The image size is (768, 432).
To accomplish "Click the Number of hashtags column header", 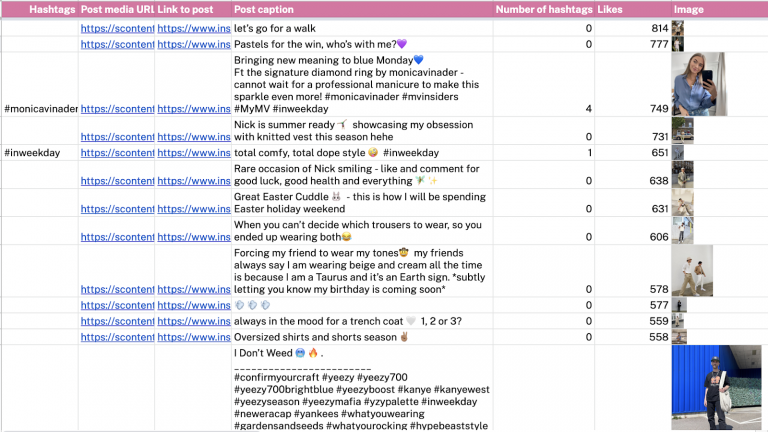I will (x=543, y=9).
